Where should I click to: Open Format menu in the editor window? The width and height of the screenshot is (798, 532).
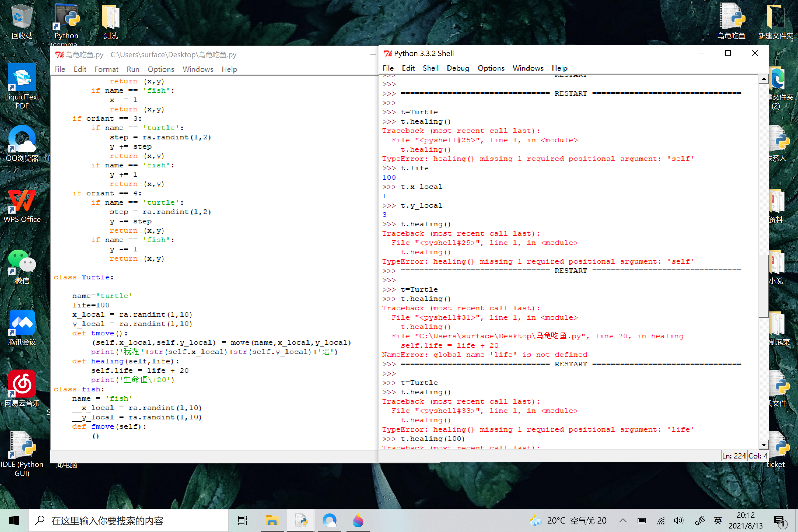pyautogui.click(x=106, y=69)
